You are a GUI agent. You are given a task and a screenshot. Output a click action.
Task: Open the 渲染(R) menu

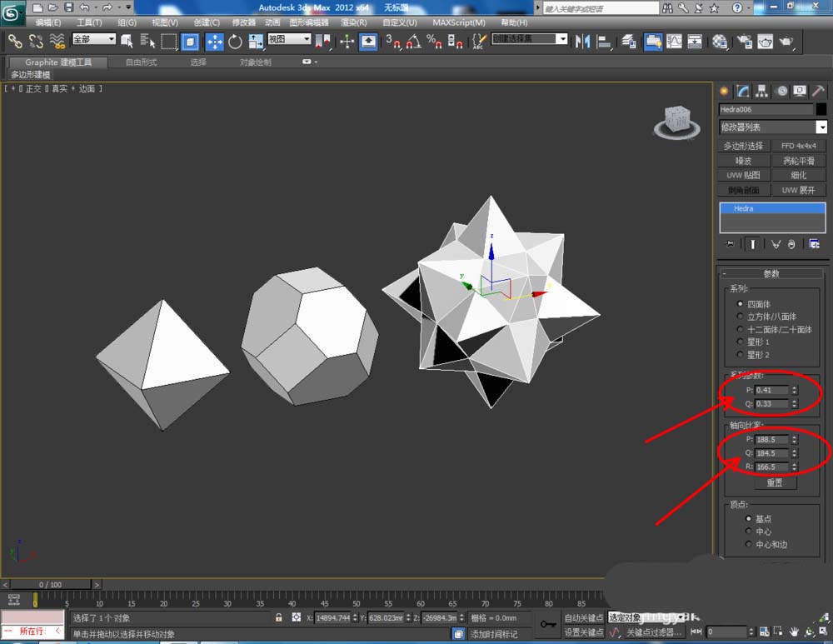[x=356, y=22]
